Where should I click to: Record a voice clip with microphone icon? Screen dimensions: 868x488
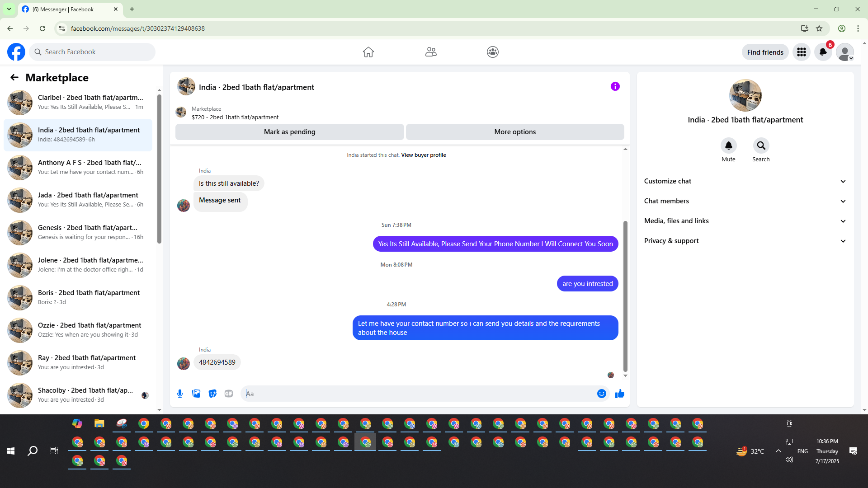(180, 394)
